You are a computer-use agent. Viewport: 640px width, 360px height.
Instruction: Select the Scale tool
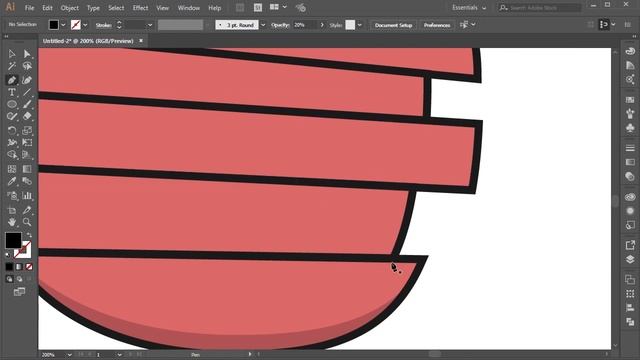(x=27, y=131)
